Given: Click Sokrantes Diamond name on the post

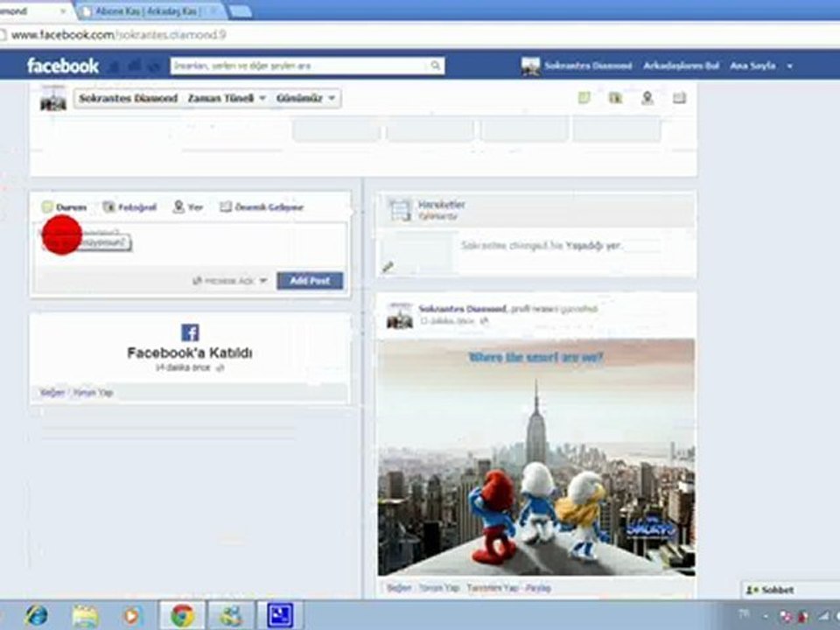Looking at the screenshot, I should tap(462, 309).
